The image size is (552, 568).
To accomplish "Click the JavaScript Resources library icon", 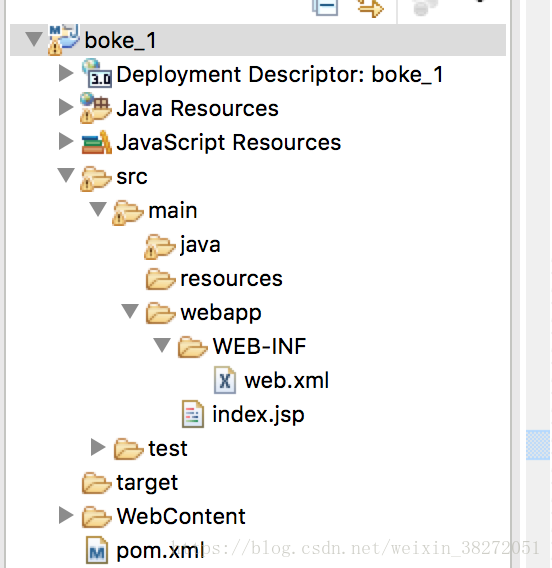I will (96, 142).
